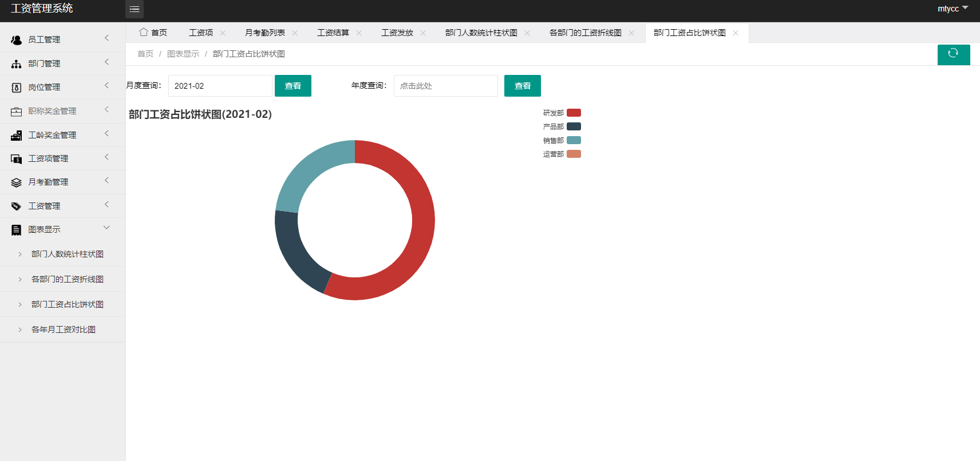Click the 图表显示 breadcrumb link

pos(183,54)
